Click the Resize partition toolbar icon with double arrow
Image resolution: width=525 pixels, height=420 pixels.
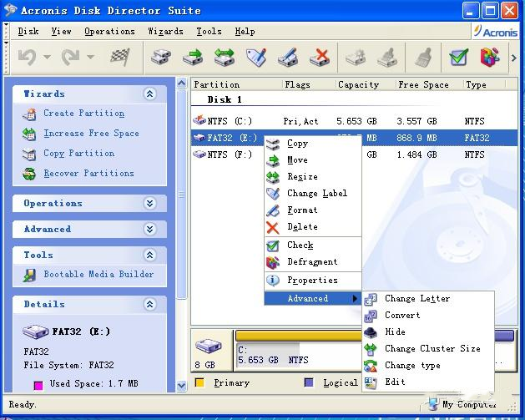click(224, 58)
